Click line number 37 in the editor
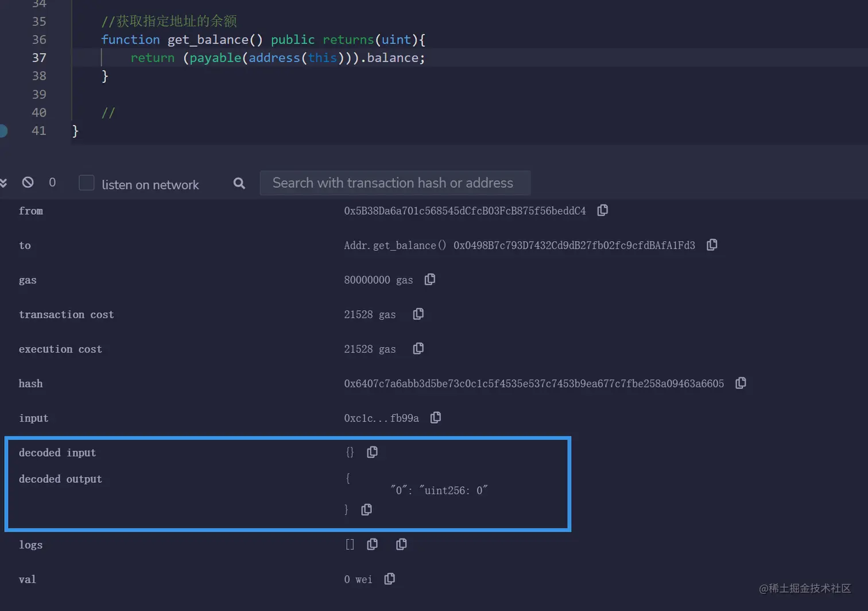 coord(39,57)
